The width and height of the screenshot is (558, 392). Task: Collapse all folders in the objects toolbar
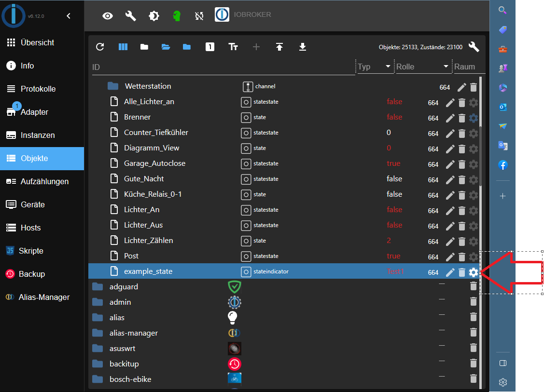[144, 47]
